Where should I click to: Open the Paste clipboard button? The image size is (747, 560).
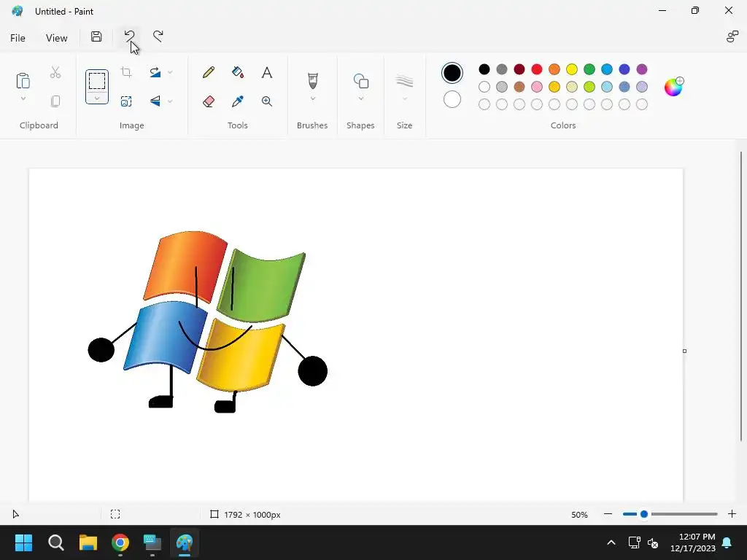[23, 80]
